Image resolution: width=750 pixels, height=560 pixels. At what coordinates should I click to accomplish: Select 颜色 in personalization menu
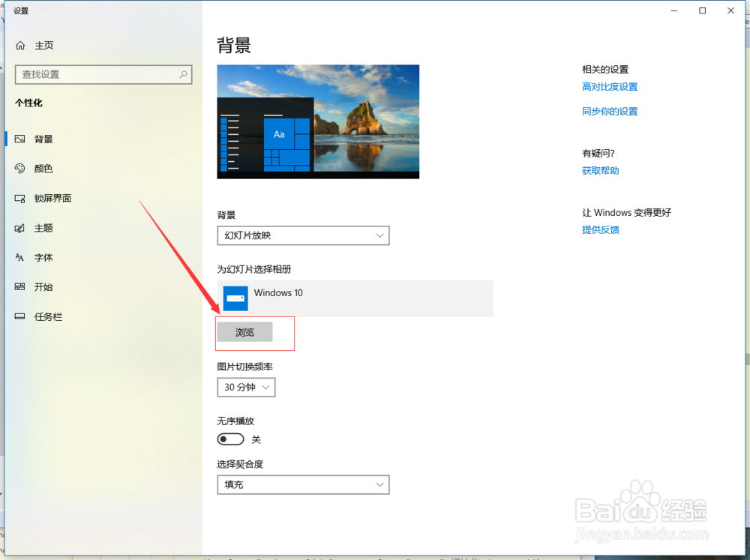43,169
